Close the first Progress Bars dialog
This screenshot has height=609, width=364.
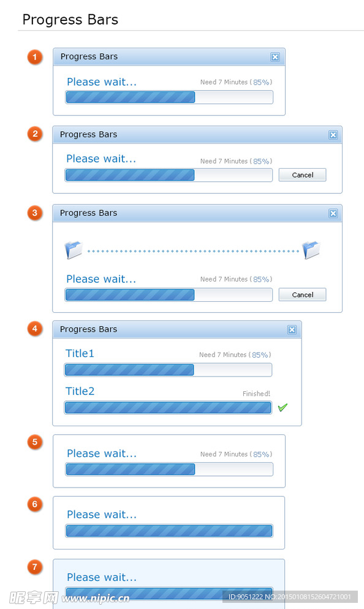coord(275,57)
